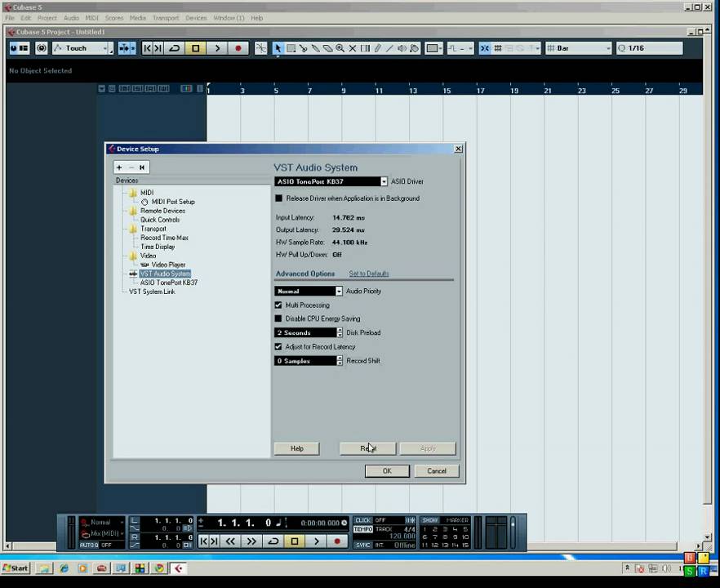This screenshot has height=588, width=720.
Task: Click the Reset button under the cursor
Action: 368,448
